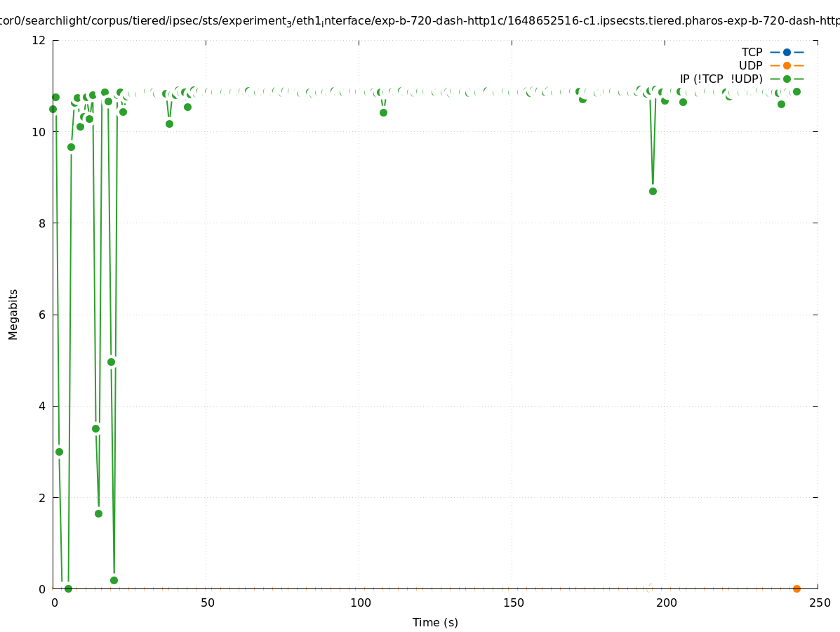The width and height of the screenshot is (840, 632).
Task: Toggle the UDP series legend label
Action: pyautogui.click(x=750, y=65)
